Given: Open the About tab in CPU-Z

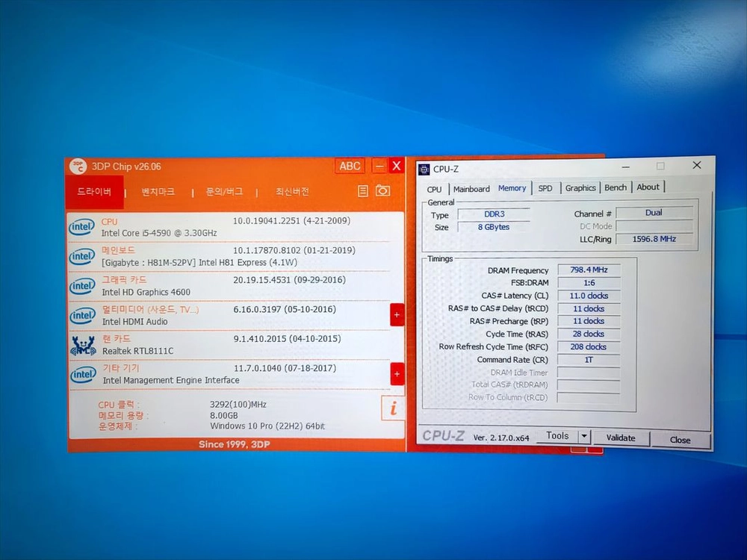Looking at the screenshot, I should tap(648, 187).
